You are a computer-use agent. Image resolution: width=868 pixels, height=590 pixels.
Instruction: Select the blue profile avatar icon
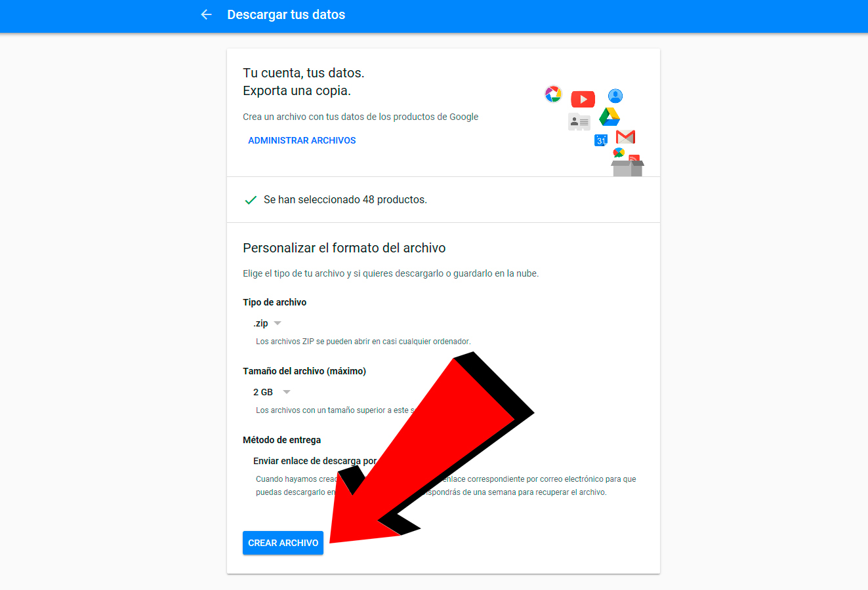point(615,96)
